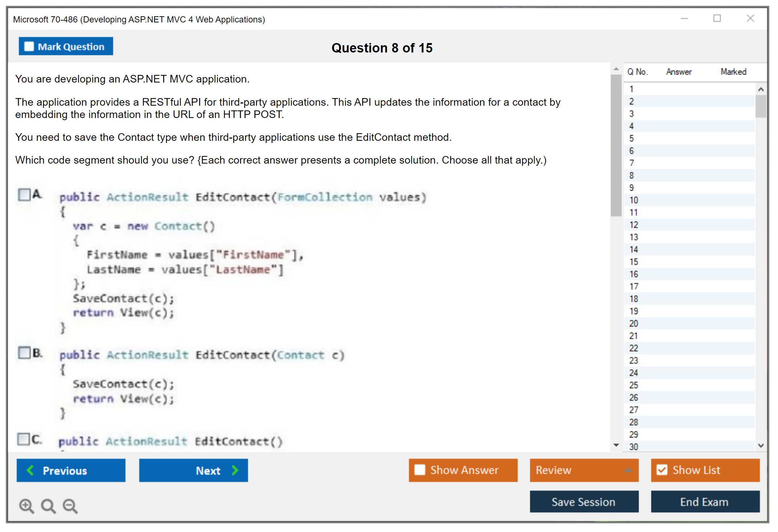
Task: Click the reset zoom magnifier icon
Action: pos(48,506)
